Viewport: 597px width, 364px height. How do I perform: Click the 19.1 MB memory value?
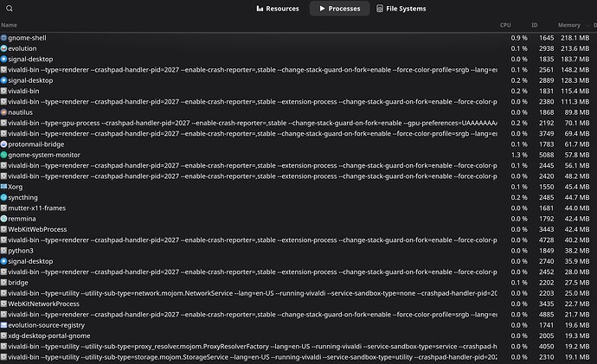pos(577,357)
